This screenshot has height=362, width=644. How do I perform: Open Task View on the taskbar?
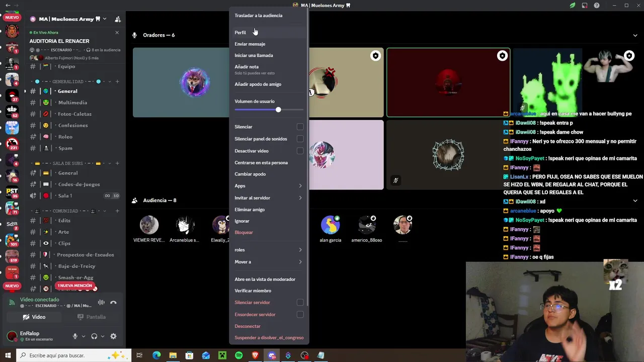pyautogui.click(x=140, y=355)
